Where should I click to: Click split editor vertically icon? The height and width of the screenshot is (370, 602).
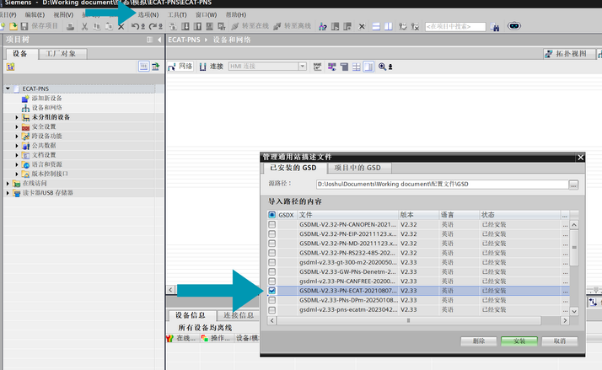pyautogui.click(x=389, y=26)
